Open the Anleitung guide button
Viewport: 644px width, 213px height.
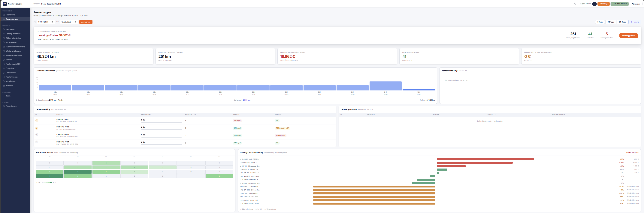pyautogui.click(x=603, y=4)
